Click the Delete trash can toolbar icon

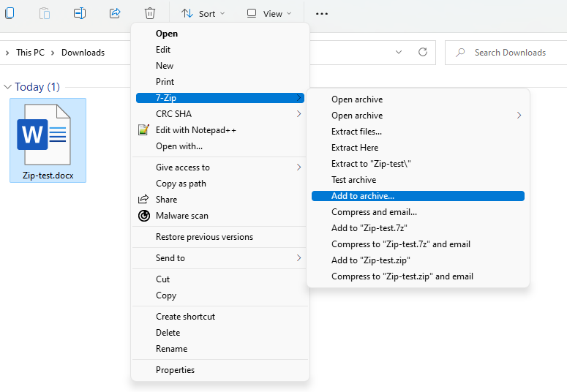(149, 13)
